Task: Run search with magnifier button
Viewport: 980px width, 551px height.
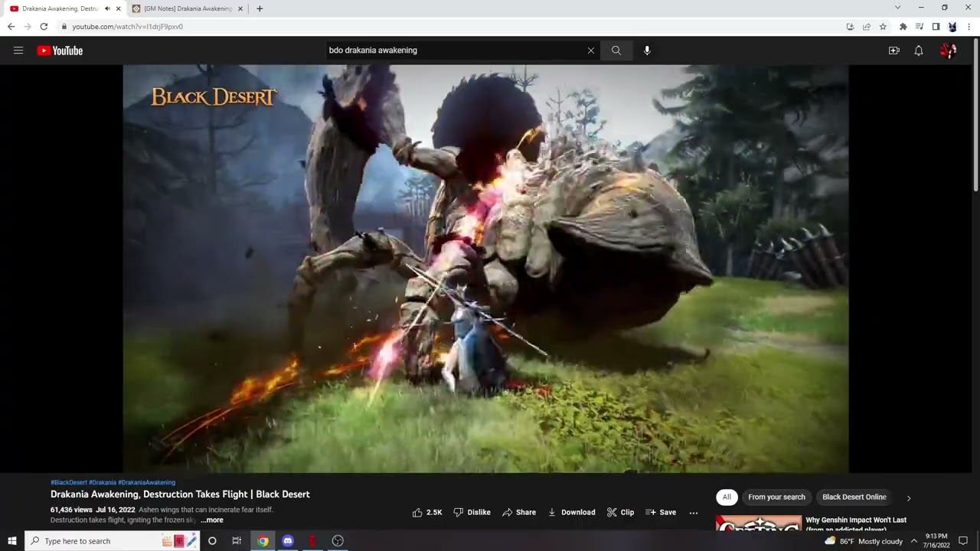Action: [x=616, y=51]
